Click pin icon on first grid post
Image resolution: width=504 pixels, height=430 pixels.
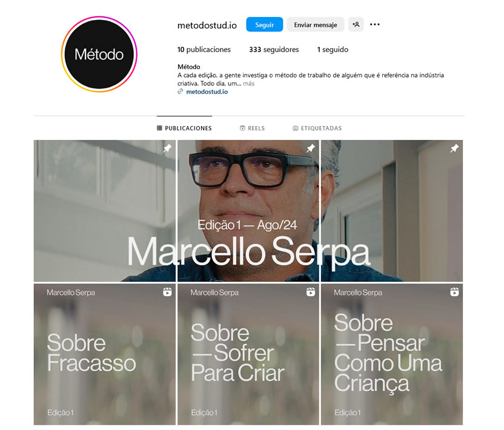pos(167,148)
